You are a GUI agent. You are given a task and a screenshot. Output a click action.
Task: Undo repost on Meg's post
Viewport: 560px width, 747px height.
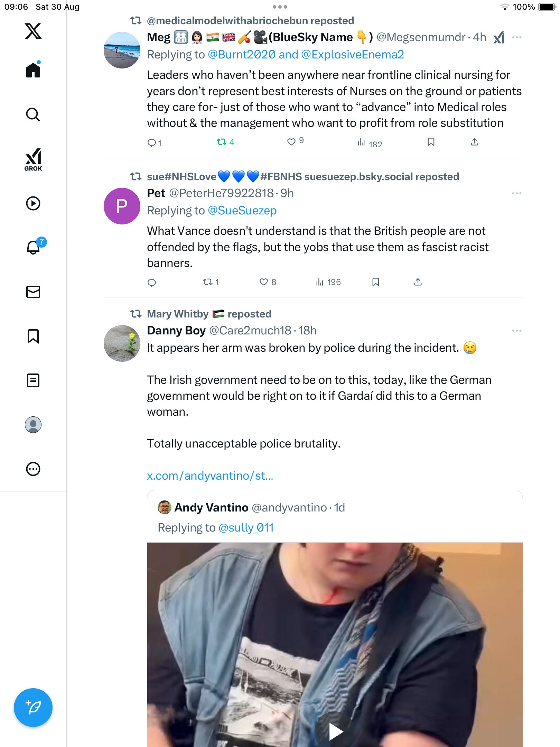coord(222,142)
